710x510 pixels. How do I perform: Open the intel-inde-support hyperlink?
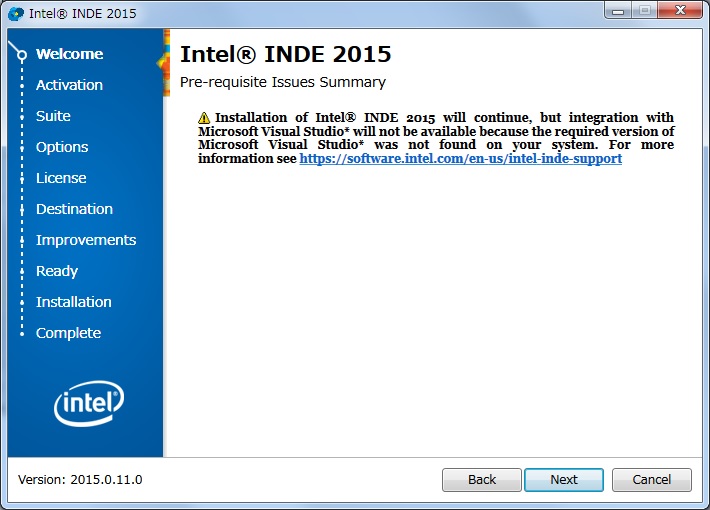pos(460,159)
